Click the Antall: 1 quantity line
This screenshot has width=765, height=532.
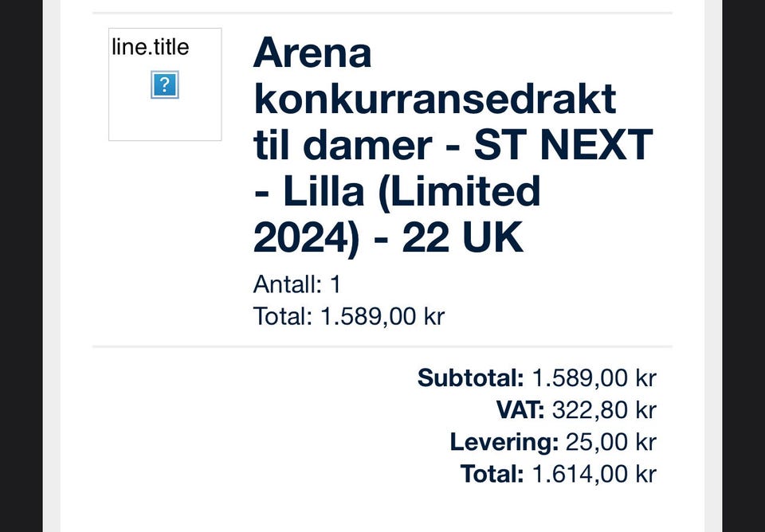tap(296, 284)
